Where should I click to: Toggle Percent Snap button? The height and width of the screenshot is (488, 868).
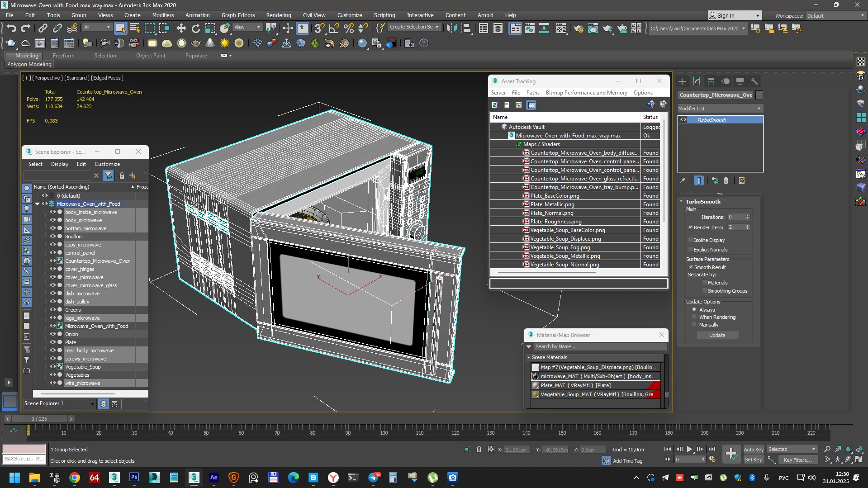[349, 28]
